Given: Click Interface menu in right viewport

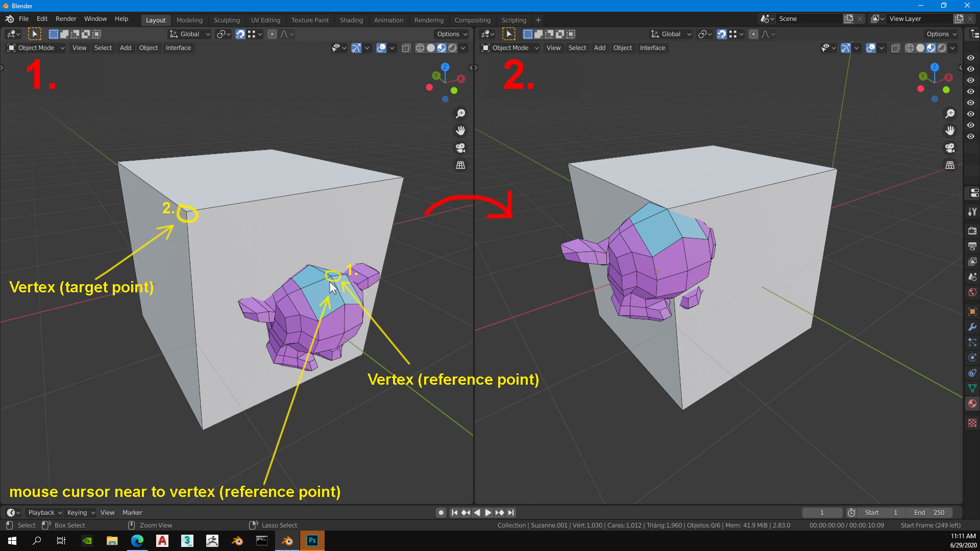Looking at the screenshot, I should pos(652,48).
